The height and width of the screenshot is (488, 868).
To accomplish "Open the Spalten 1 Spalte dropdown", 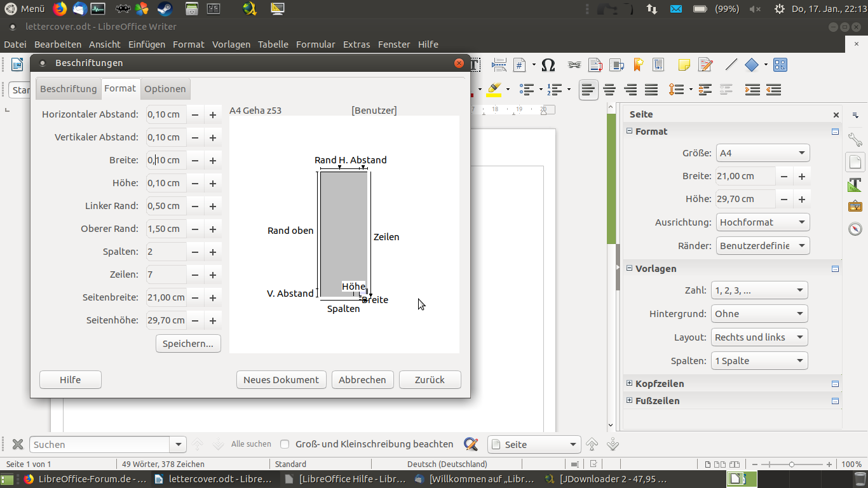I will coord(759,361).
